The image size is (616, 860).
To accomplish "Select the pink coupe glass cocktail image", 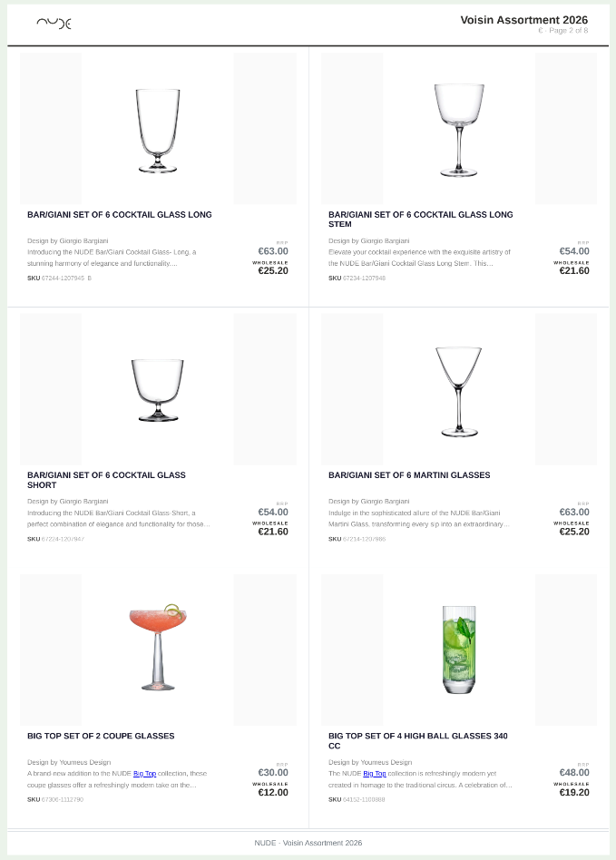I will pyautogui.click(x=158, y=649).
